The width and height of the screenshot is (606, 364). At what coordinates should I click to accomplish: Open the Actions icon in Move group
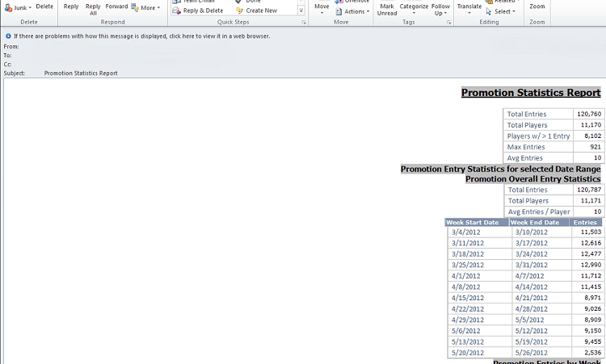(x=339, y=11)
